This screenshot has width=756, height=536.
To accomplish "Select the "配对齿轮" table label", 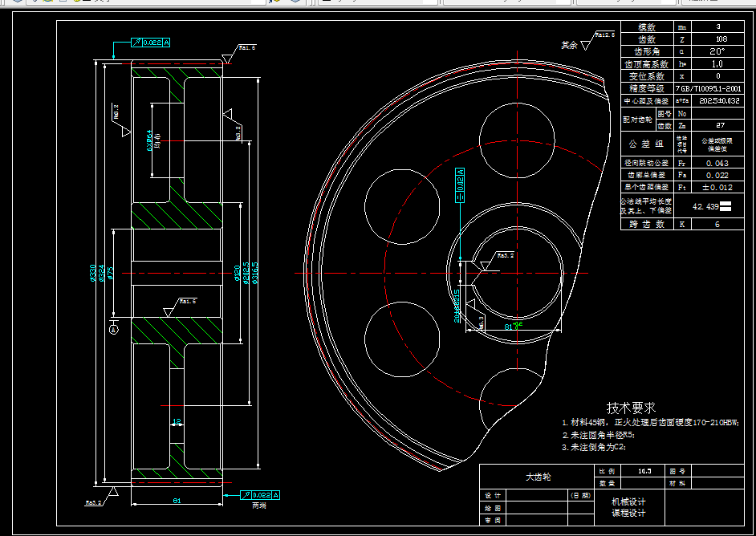I will (x=637, y=120).
